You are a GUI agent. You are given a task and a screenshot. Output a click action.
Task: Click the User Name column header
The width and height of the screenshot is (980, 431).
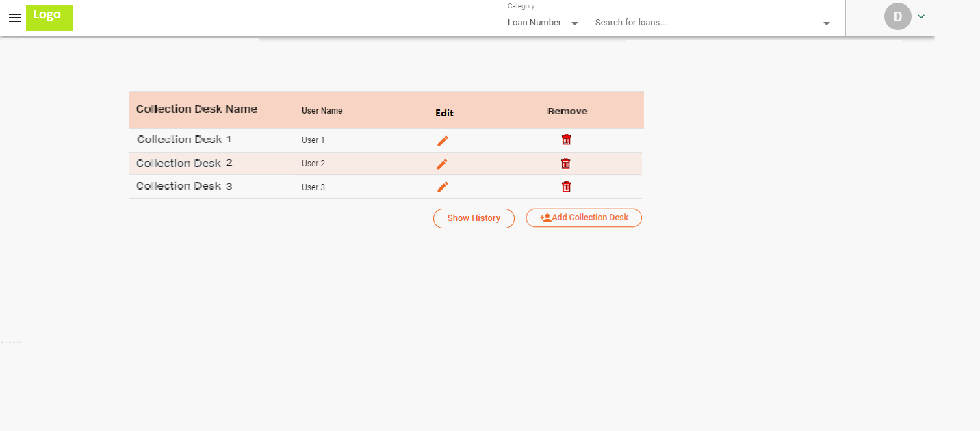point(322,111)
